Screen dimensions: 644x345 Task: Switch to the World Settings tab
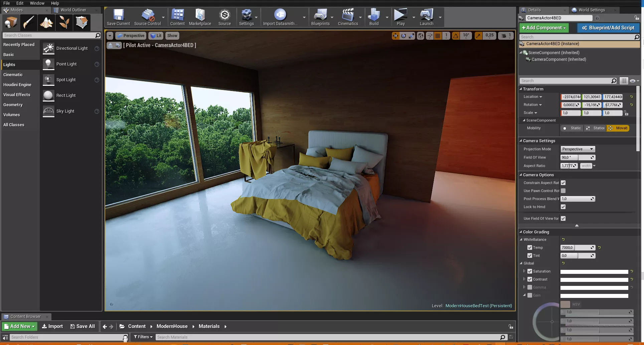(591, 10)
